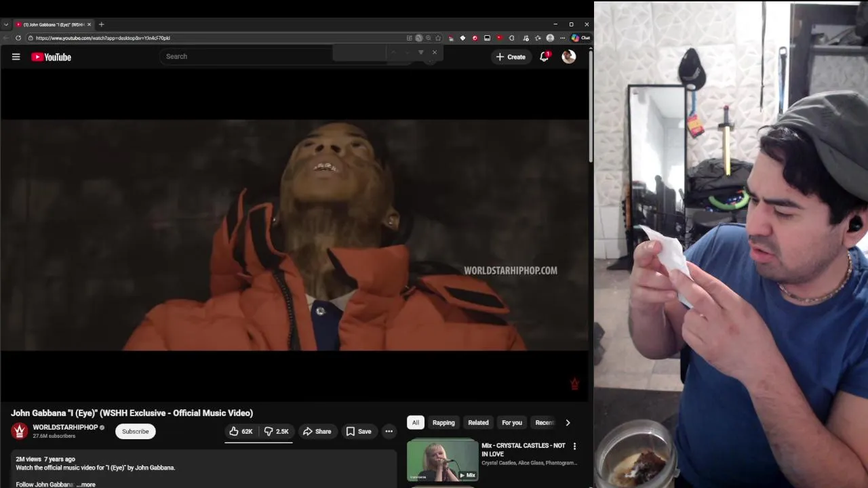Open Copilot Chat in the browser

pyautogui.click(x=580, y=38)
